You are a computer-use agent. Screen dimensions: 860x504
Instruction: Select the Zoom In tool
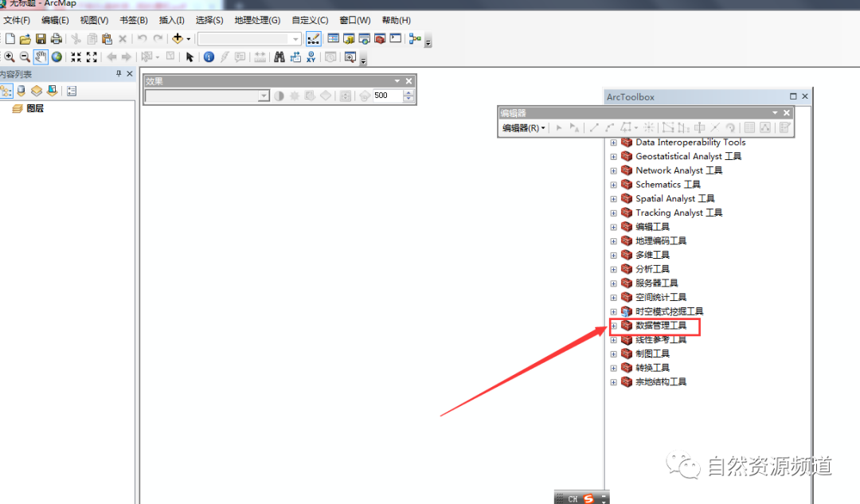click(x=10, y=57)
